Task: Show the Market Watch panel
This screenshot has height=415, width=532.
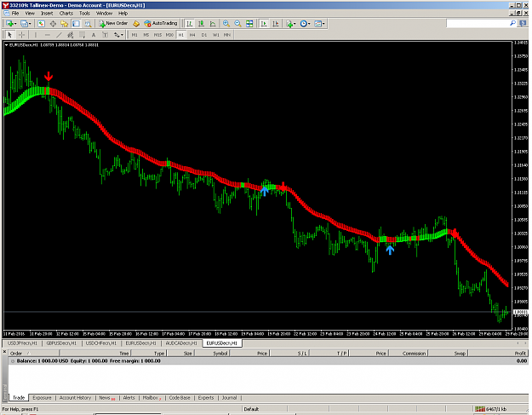Action: point(41,23)
